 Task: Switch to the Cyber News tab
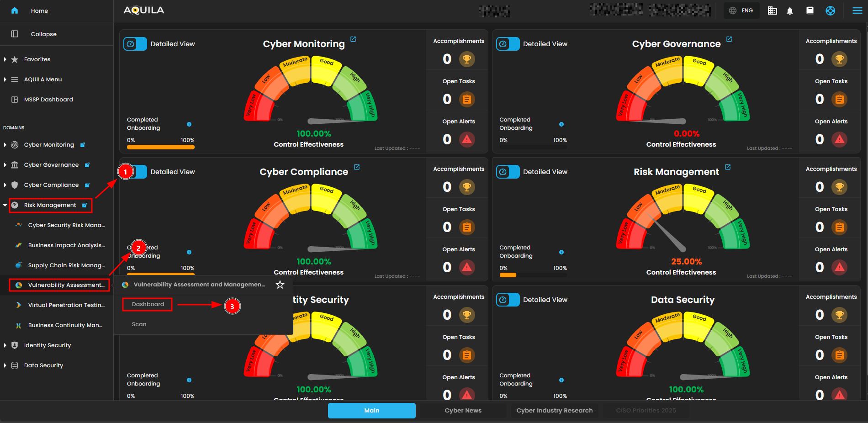pos(463,410)
